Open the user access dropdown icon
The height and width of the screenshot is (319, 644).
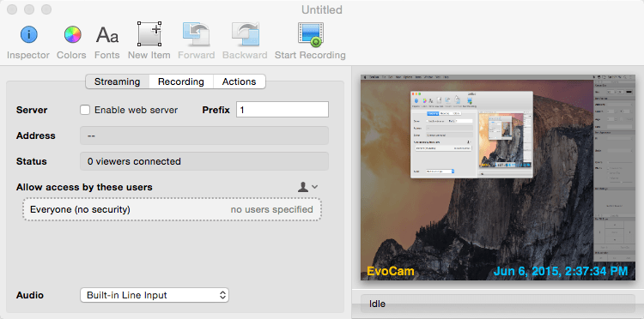pos(307,187)
